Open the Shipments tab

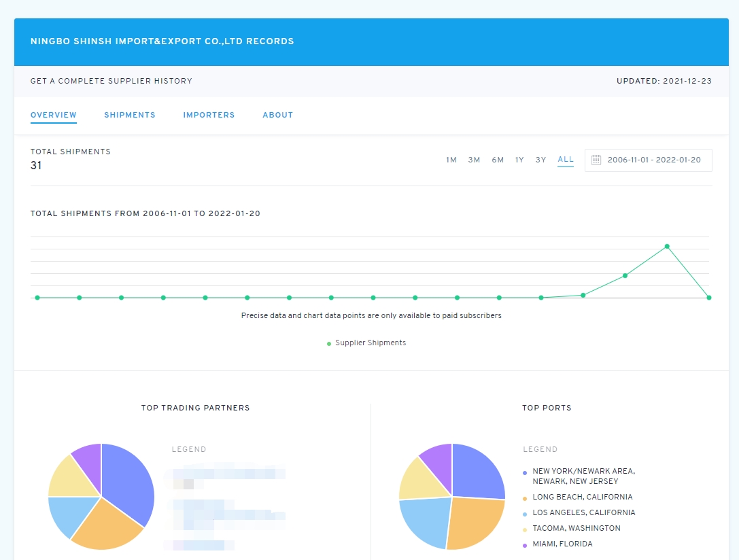click(130, 115)
